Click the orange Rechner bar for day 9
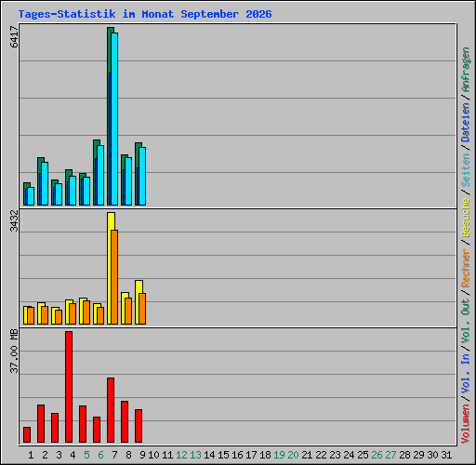The height and width of the screenshot is (465, 476). pyautogui.click(x=142, y=309)
